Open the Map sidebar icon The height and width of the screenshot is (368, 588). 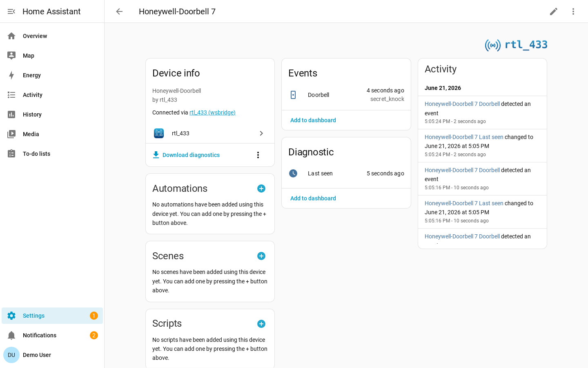tap(11, 56)
